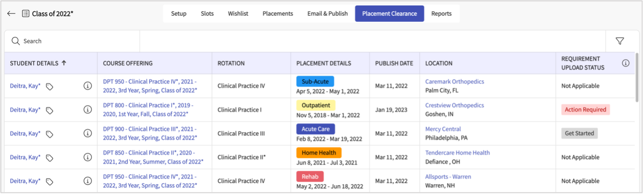Open the filter funnel icon

(x=620, y=41)
